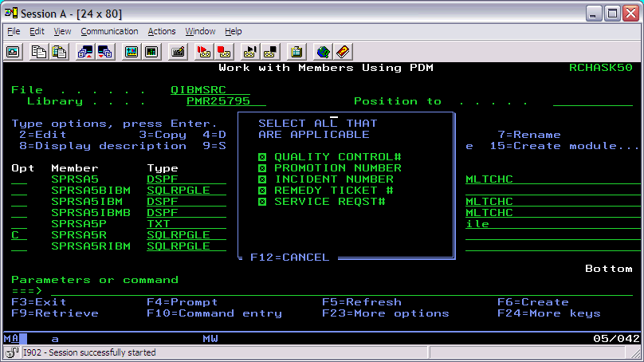Open the Communication menu
This screenshot has width=644, height=362.
click(109, 31)
